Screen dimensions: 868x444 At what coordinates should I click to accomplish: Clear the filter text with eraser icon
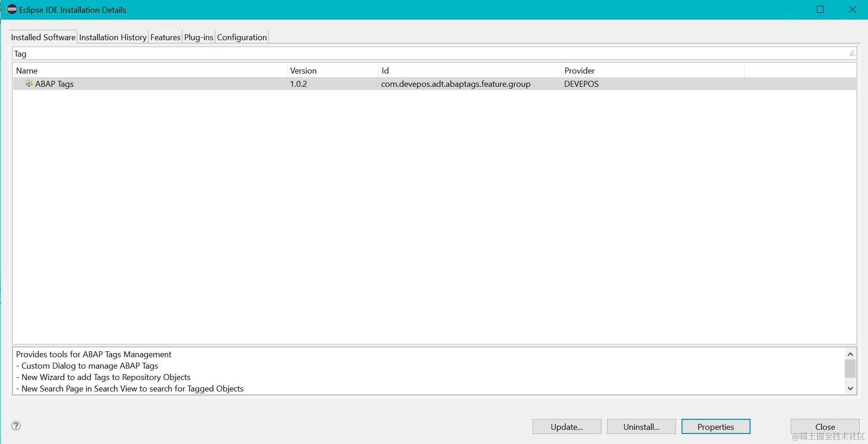(x=852, y=53)
